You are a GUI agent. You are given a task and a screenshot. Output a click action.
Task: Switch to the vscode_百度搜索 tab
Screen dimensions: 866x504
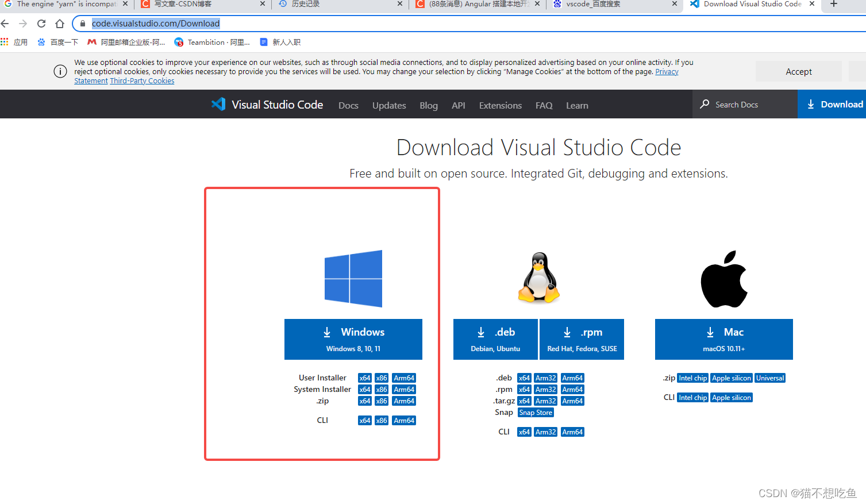click(x=614, y=4)
